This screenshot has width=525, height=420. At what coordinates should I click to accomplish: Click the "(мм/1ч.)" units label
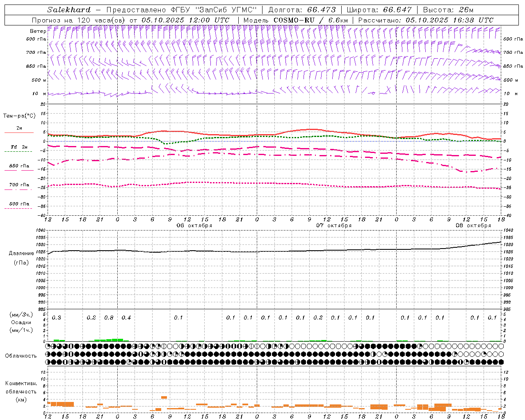(21, 330)
